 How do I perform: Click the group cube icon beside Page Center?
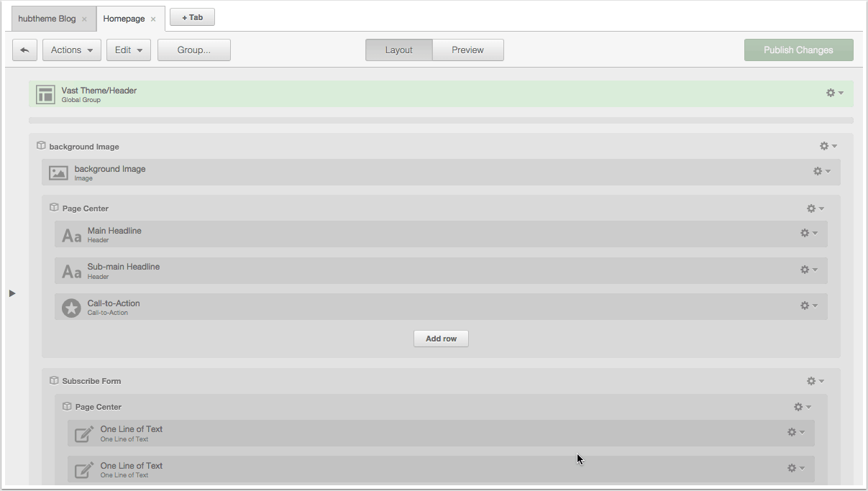coord(53,208)
